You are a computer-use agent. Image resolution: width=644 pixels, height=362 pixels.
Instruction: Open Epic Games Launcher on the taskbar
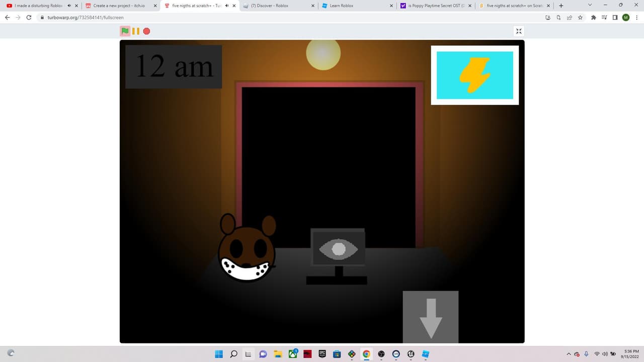coord(322,354)
